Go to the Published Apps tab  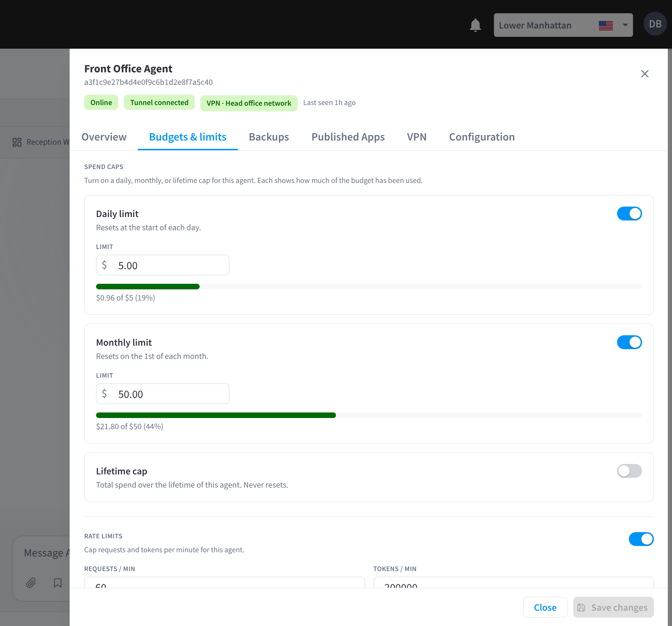(x=348, y=137)
